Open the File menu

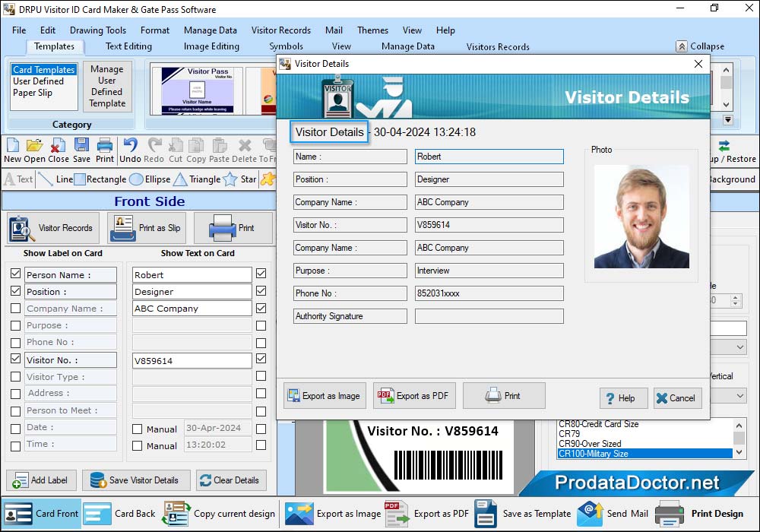click(x=19, y=30)
